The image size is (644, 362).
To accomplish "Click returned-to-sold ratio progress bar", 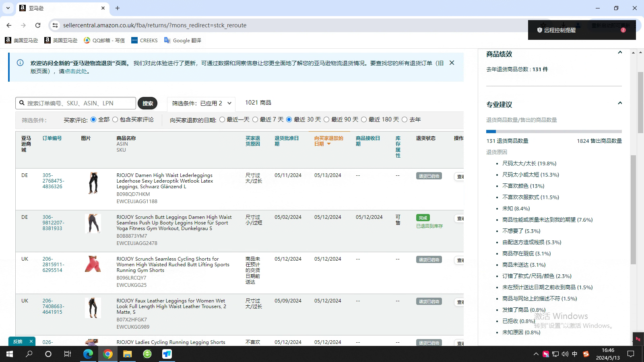I will click(554, 132).
